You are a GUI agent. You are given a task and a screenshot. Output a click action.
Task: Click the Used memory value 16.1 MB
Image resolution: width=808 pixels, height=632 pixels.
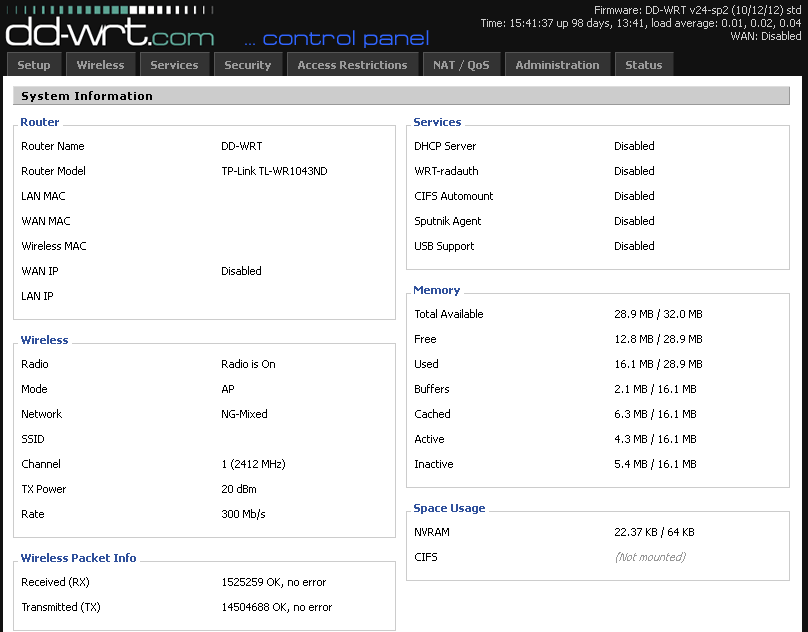pos(659,364)
